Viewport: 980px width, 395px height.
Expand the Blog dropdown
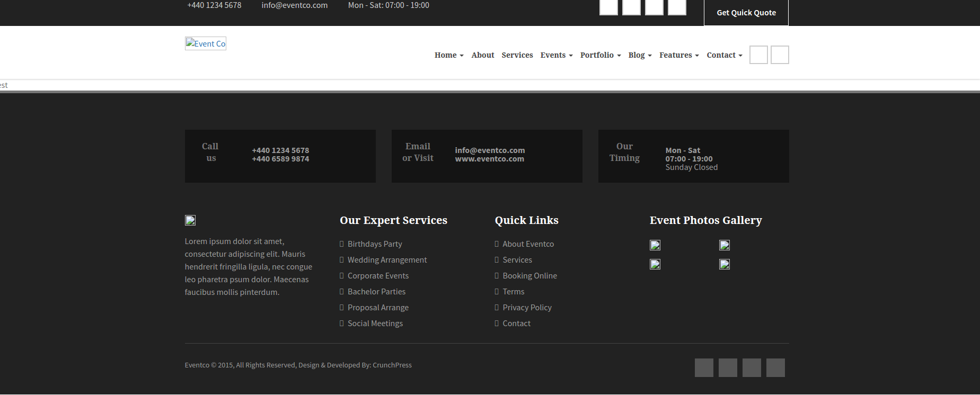(640, 55)
